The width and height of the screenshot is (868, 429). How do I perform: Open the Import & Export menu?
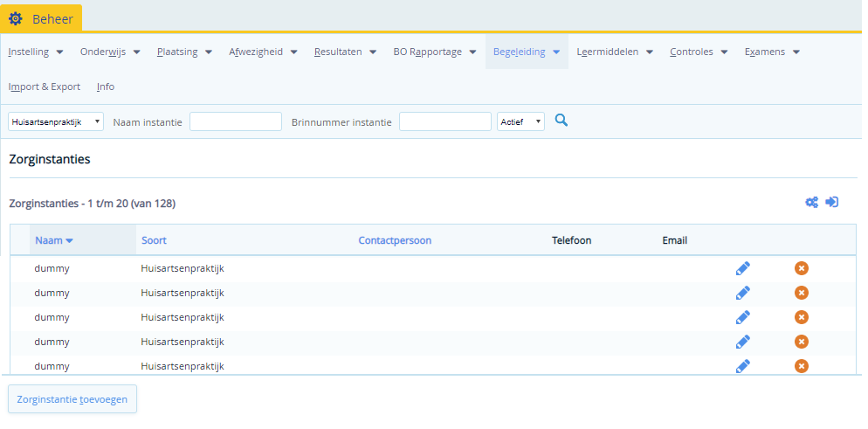(x=45, y=86)
